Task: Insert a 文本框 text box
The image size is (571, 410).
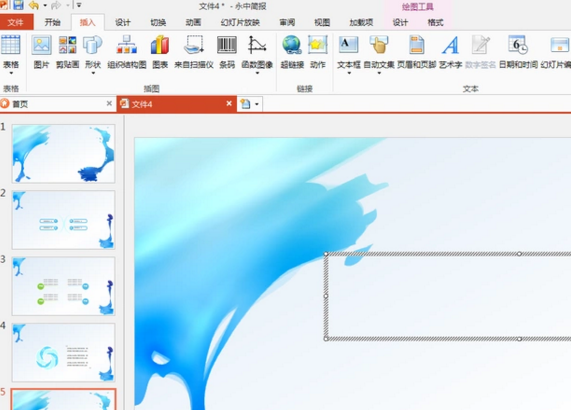Action: click(348, 45)
